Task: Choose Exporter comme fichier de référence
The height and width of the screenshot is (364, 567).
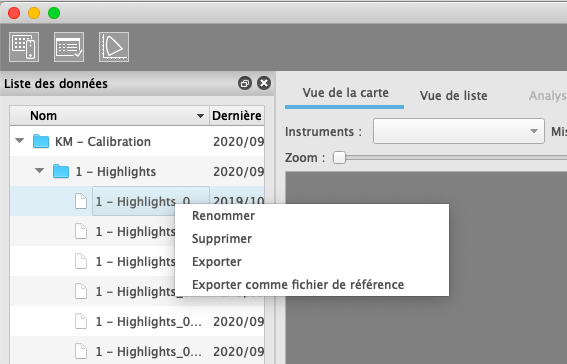Action: tap(298, 285)
